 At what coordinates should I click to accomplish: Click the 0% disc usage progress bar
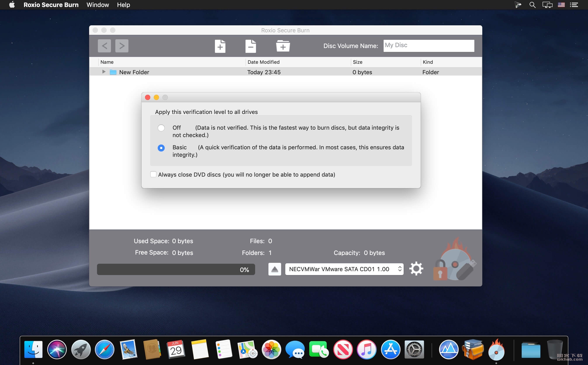click(x=176, y=269)
